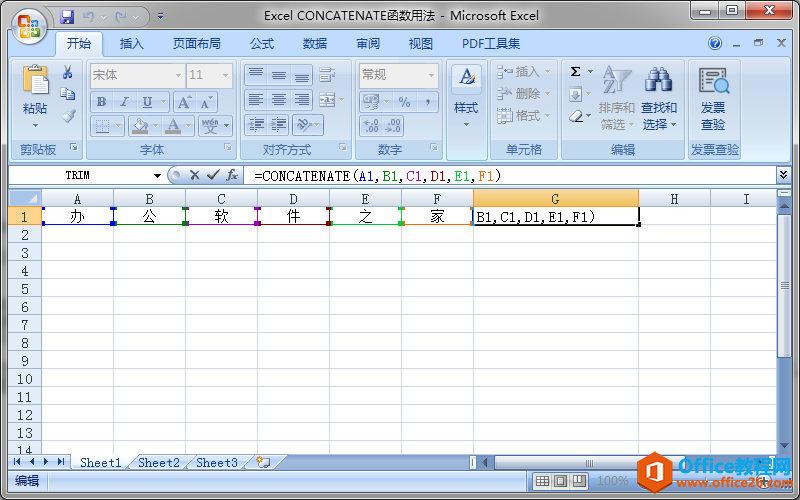Switch to the 数据 ribbon tab
This screenshot has height=500, width=800.
coord(315,44)
